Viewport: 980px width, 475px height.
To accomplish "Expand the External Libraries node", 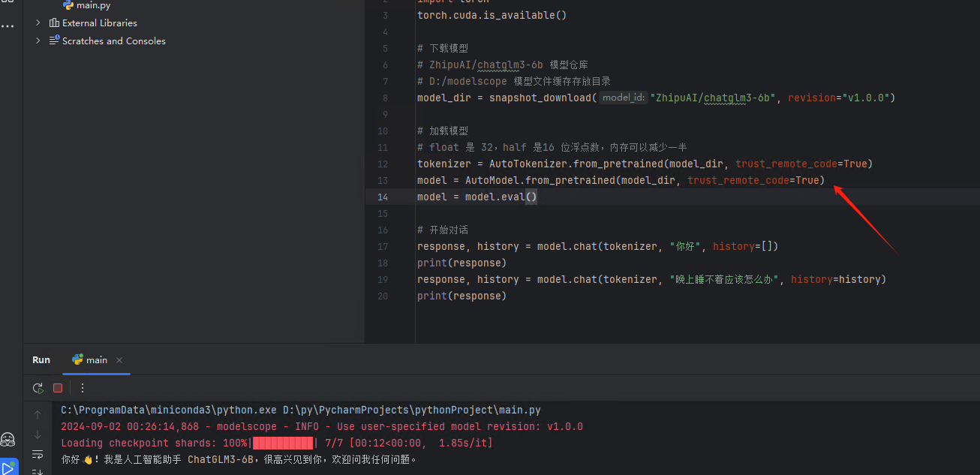I will [38, 23].
